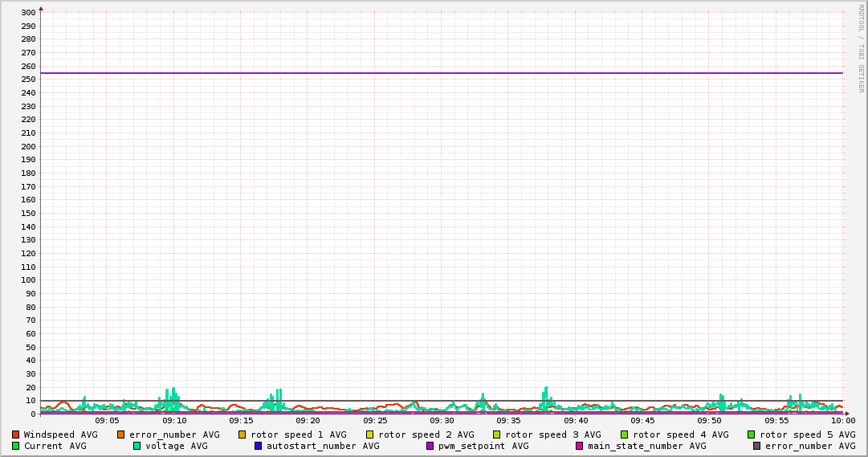
Task: Select the rotor speed 2 AVG label
Action: pos(426,435)
